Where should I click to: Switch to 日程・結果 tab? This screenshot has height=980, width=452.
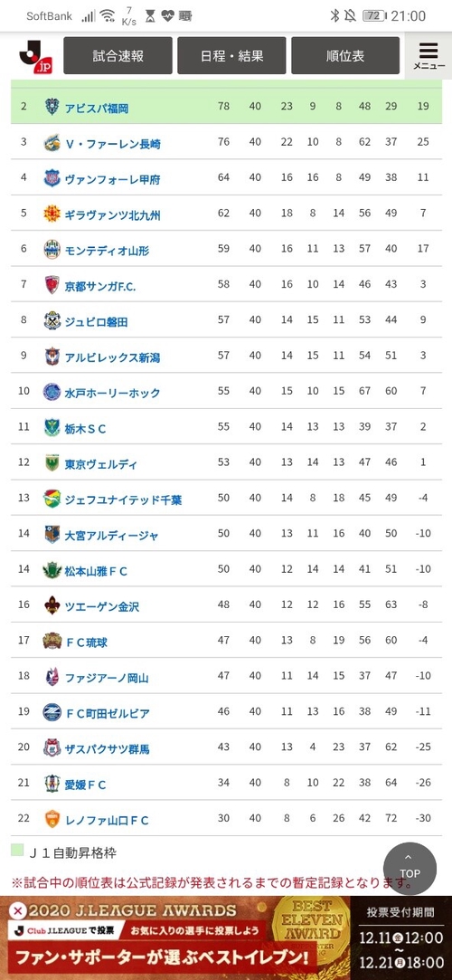(231, 55)
